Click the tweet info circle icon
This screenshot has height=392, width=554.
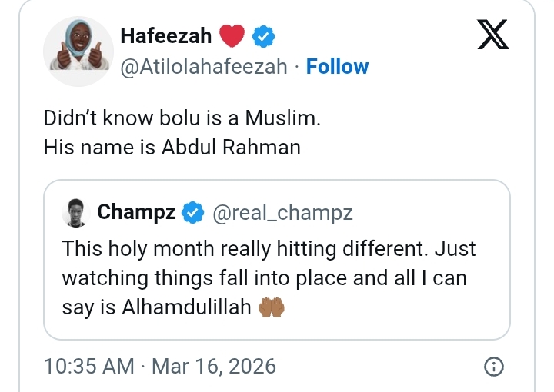(x=494, y=367)
